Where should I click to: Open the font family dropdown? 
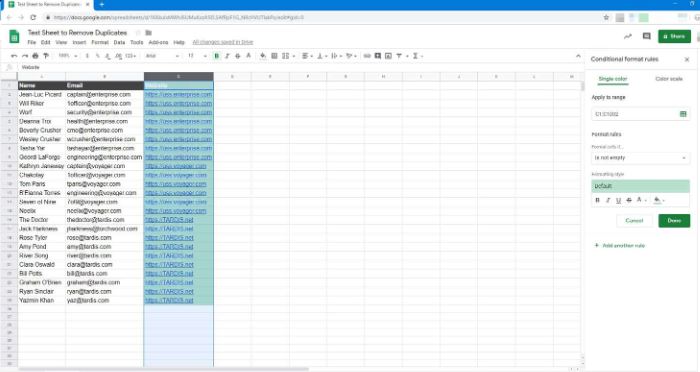click(x=162, y=56)
